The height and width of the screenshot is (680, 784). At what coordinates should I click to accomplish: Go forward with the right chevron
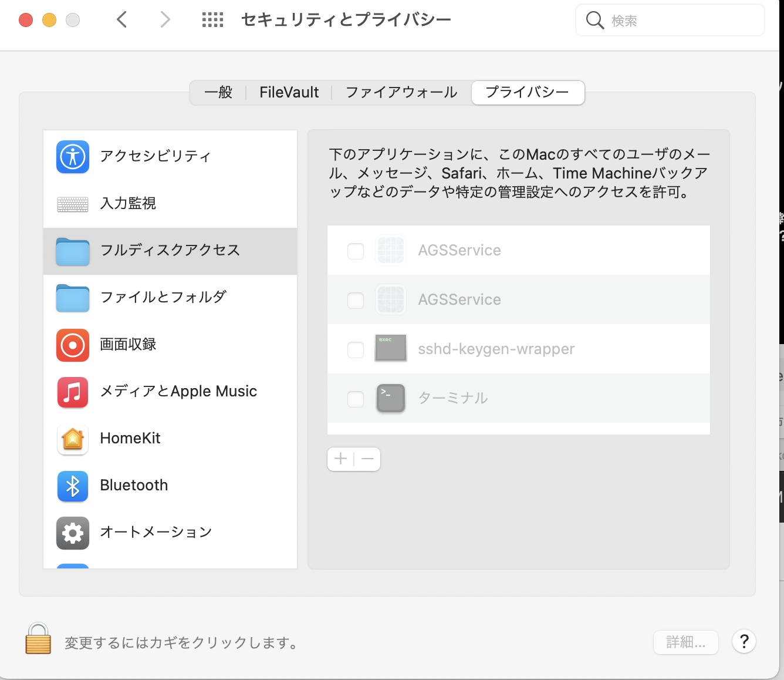coord(165,20)
